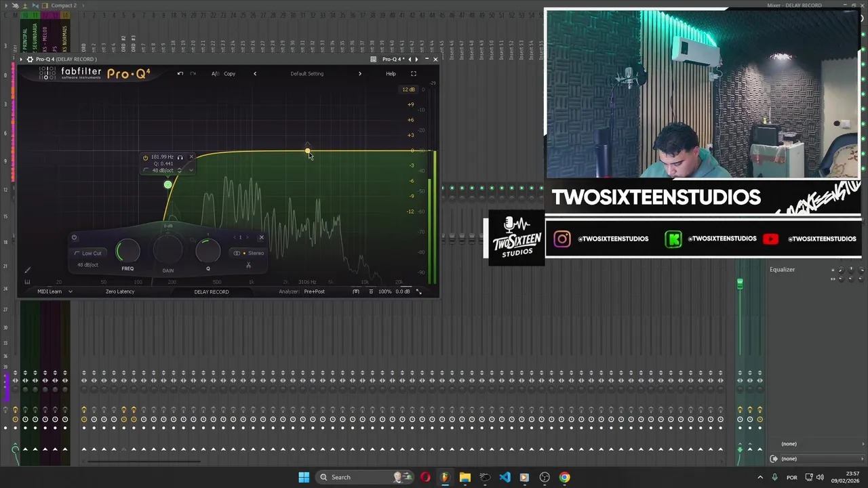This screenshot has width=868, height=488.
Task: Open the Analyzer Pre+Post settings
Action: [x=314, y=291]
